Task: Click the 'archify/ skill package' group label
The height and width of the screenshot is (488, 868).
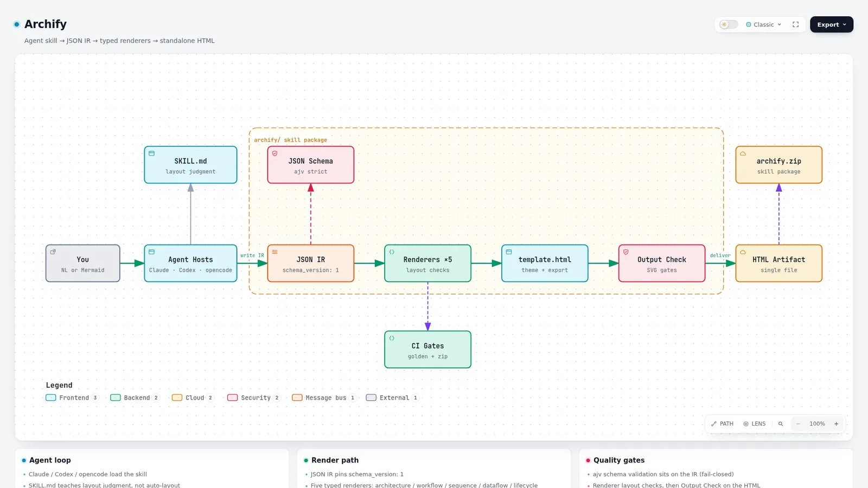Action: coord(290,140)
